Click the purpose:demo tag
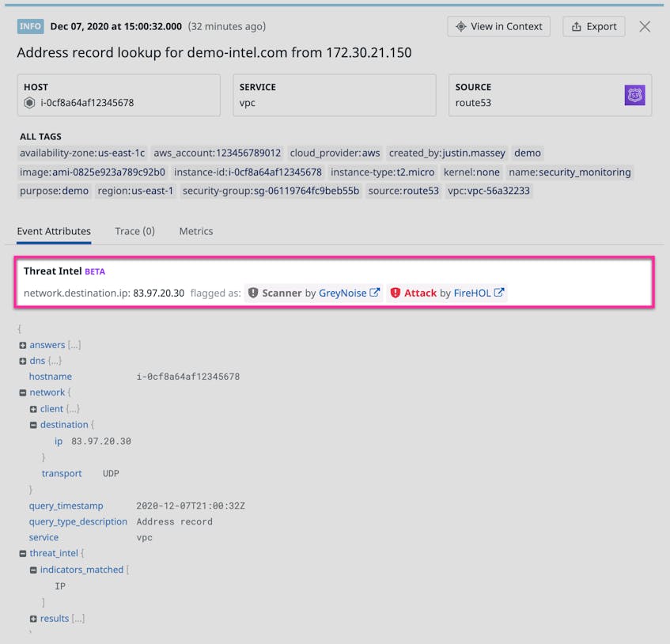This screenshot has width=670, height=644. pos(55,191)
